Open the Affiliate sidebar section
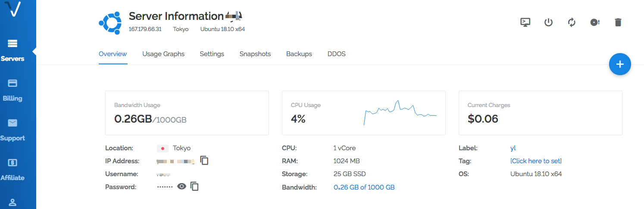644x209 pixels. (x=13, y=169)
